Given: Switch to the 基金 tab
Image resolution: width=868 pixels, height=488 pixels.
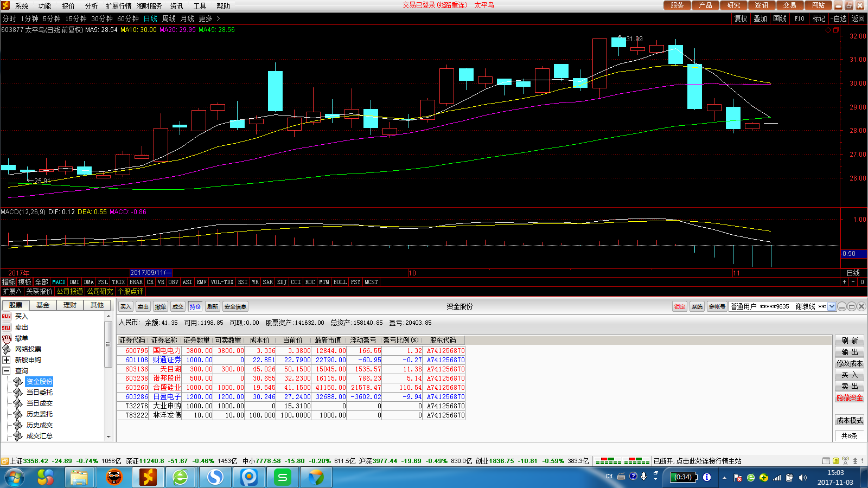Looking at the screenshot, I should point(43,305).
